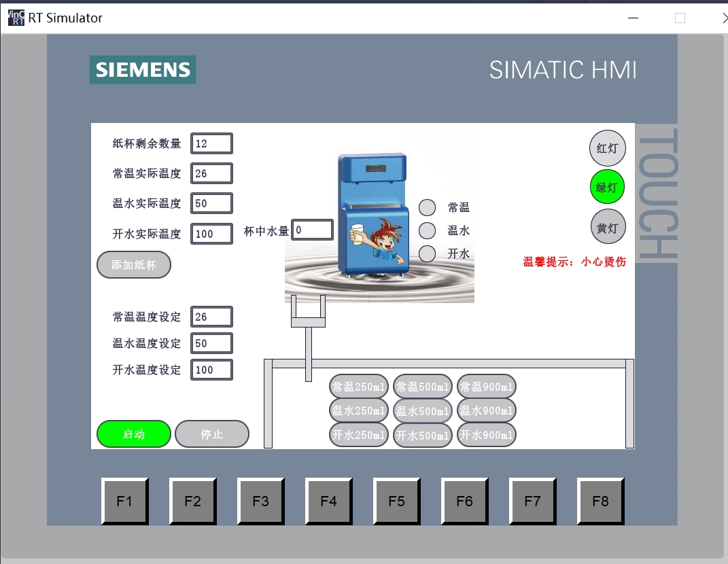728x564 pixels.
Task: Dispense 常温250ml water
Action: point(358,386)
